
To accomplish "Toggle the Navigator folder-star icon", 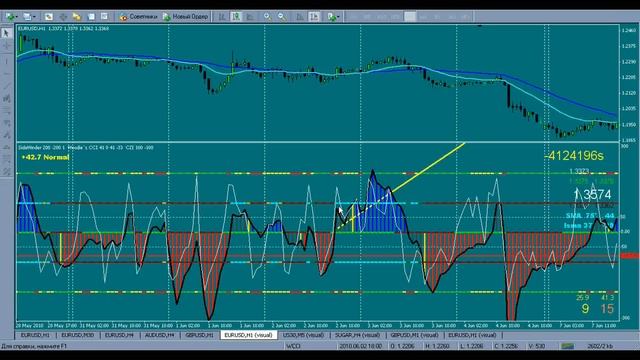I will click(77, 17).
